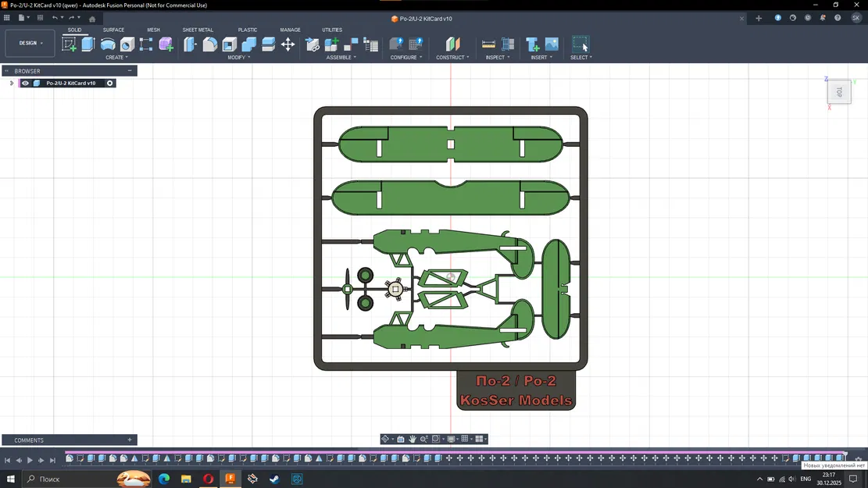The image size is (868, 488).
Task: Collapse the Comments panel
Action: [129, 440]
